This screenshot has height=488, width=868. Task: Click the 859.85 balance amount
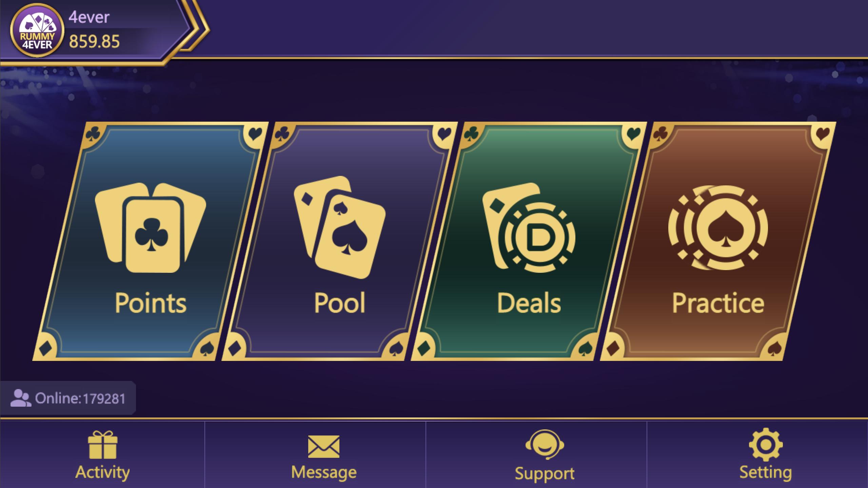tap(94, 42)
